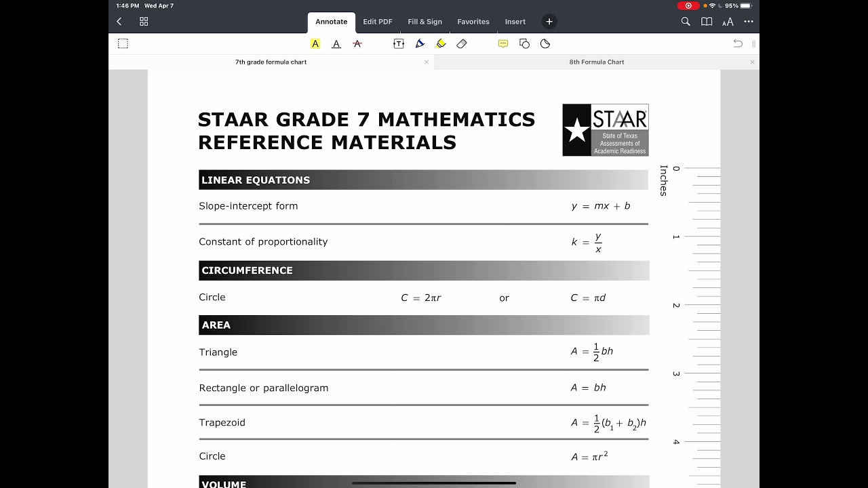
Task: Click the formula A = bh
Action: pos(589,388)
